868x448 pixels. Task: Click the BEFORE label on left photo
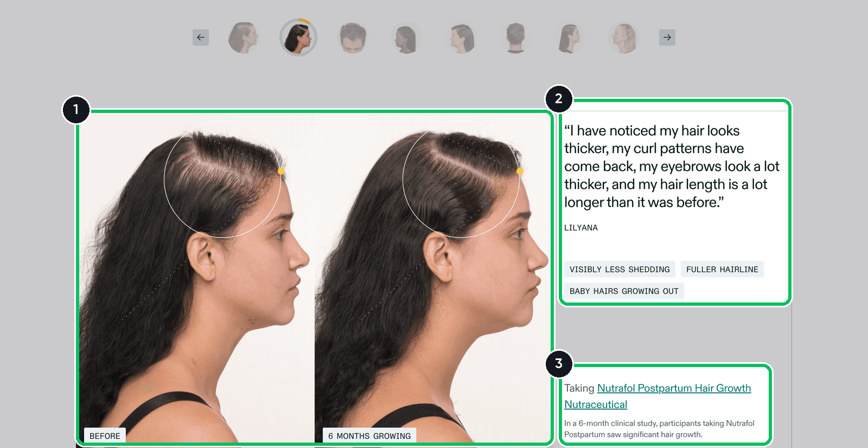tap(105, 436)
